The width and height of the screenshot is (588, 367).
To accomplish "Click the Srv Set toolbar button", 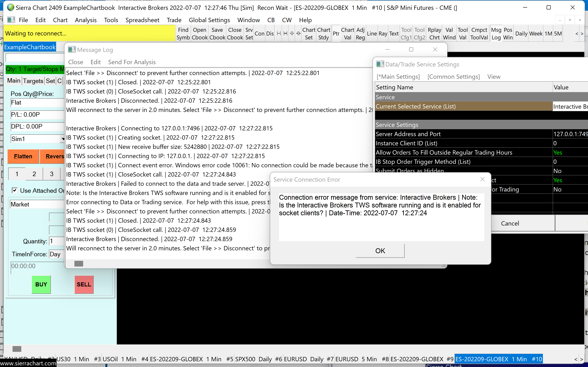I will point(249,33).
